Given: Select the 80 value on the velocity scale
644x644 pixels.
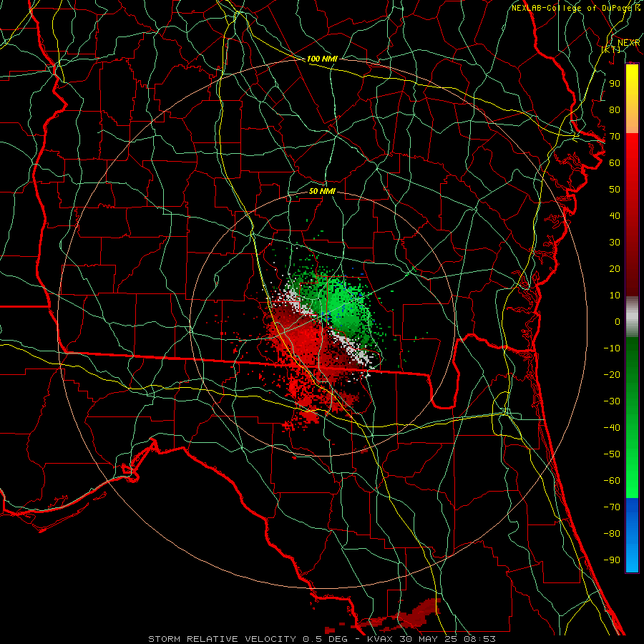Looking at the screenshot, I should pyautogui.click(x=615, y=109).
